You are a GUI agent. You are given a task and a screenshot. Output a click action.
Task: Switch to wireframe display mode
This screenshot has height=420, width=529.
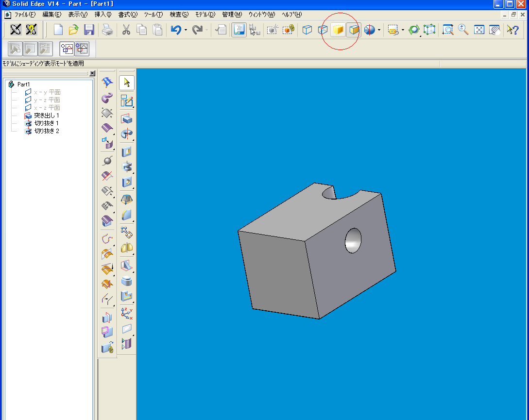pos(307,30)
